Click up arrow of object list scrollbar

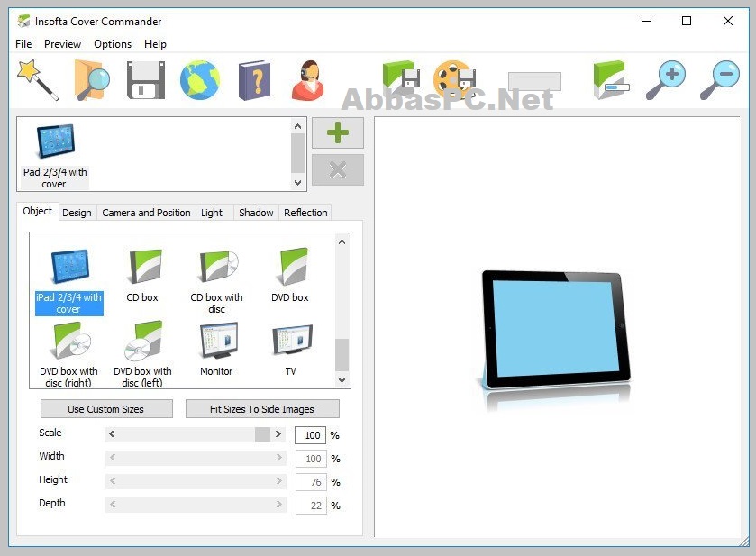click(x=342, y=242)
